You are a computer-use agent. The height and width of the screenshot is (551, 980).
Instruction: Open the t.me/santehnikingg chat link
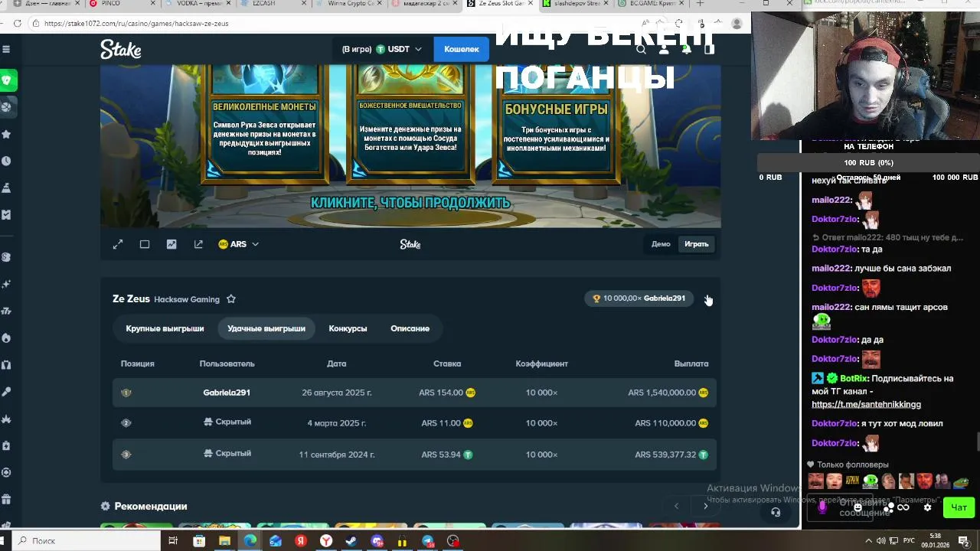point(866,404)
